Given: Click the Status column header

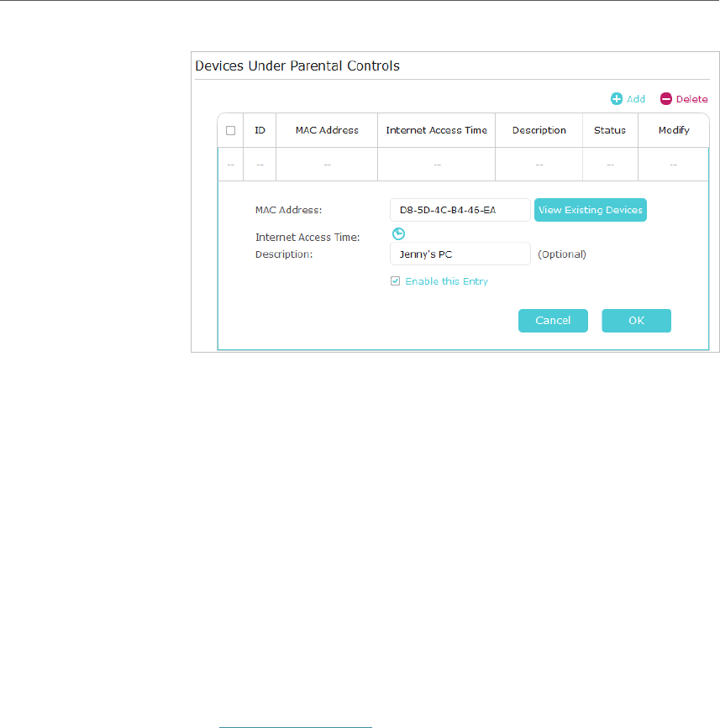Looking at the screenshot, I should (x=610, y=130).
